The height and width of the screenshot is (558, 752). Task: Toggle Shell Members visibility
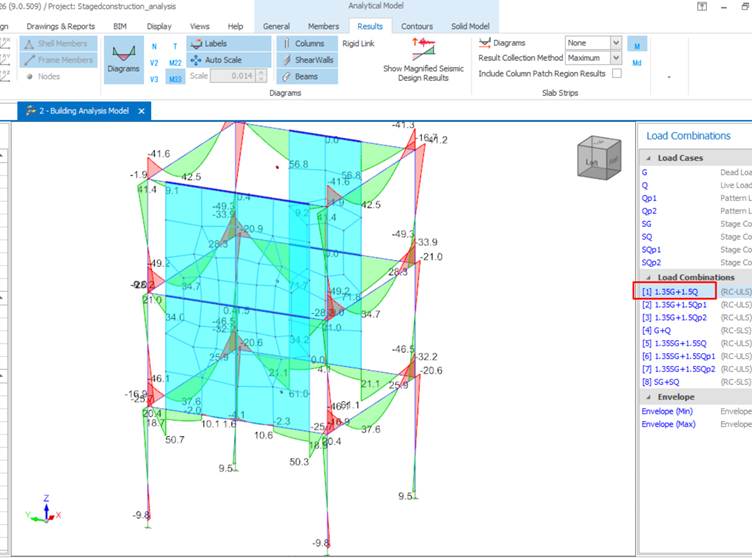59,44
